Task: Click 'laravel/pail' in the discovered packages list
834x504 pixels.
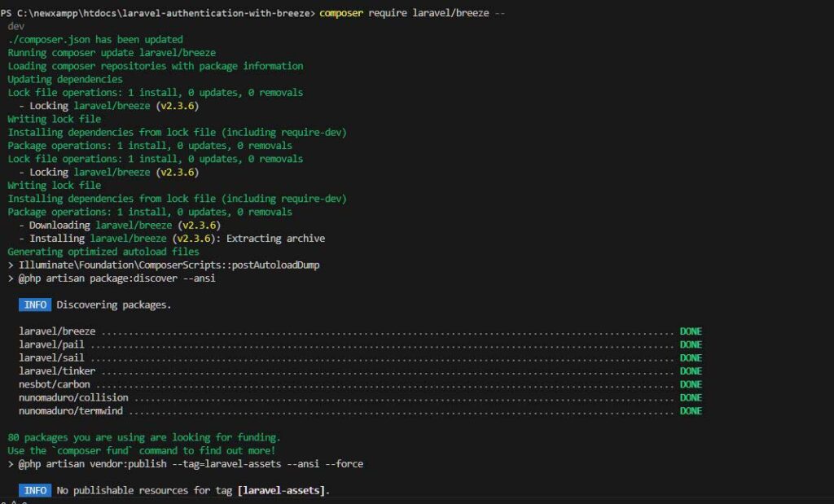Action: point(51,344)
